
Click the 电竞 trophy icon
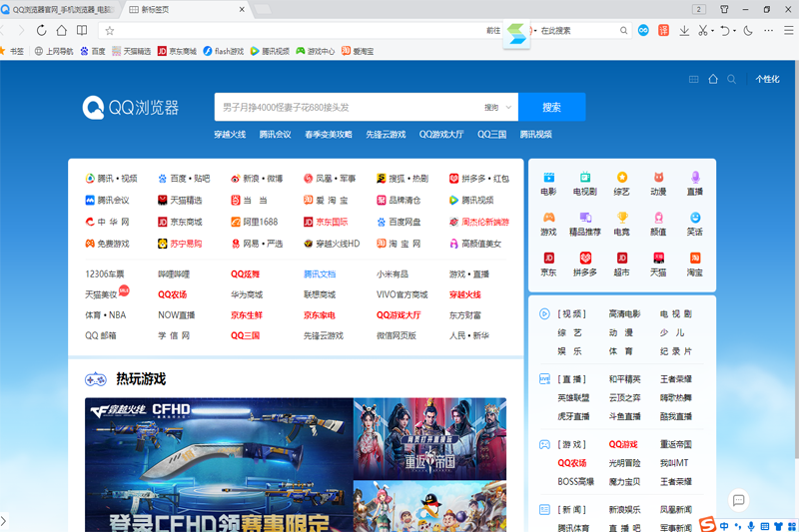tap(621, 218)
